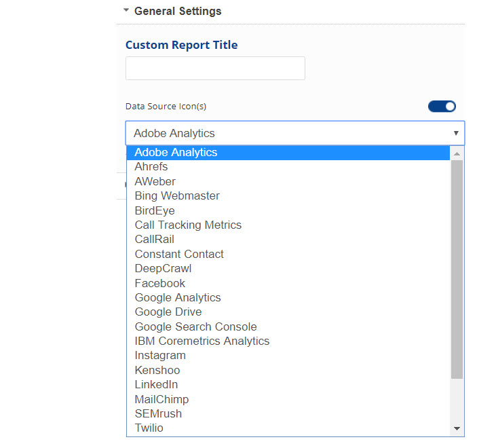Choose Twilio at the list bottom

tap(149, 428)
